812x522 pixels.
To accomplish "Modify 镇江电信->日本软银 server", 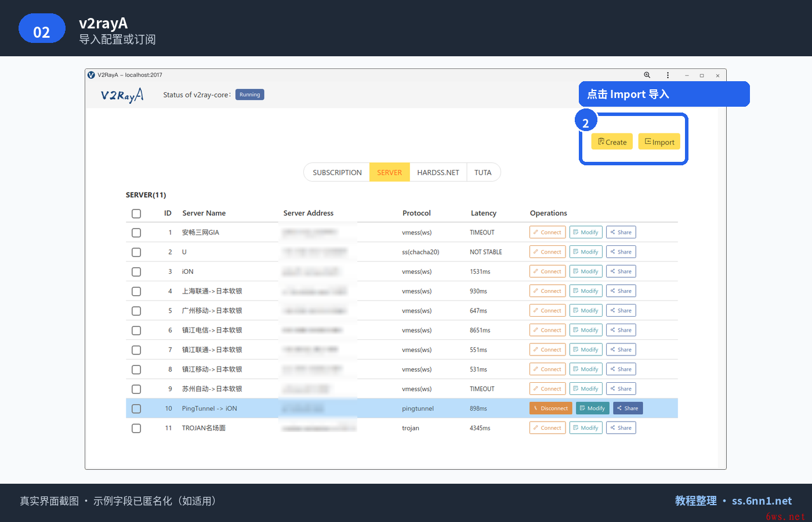I will pos(586,330).
